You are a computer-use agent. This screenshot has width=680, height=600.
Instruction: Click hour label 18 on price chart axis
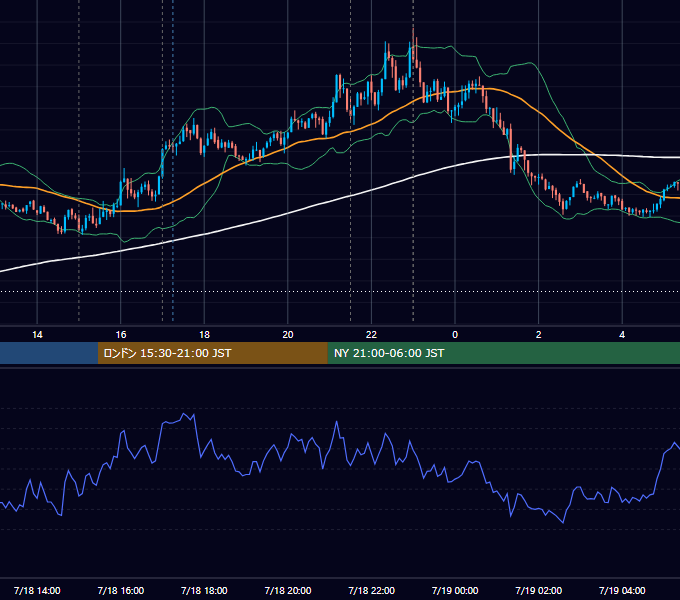[x=204, y=335]
